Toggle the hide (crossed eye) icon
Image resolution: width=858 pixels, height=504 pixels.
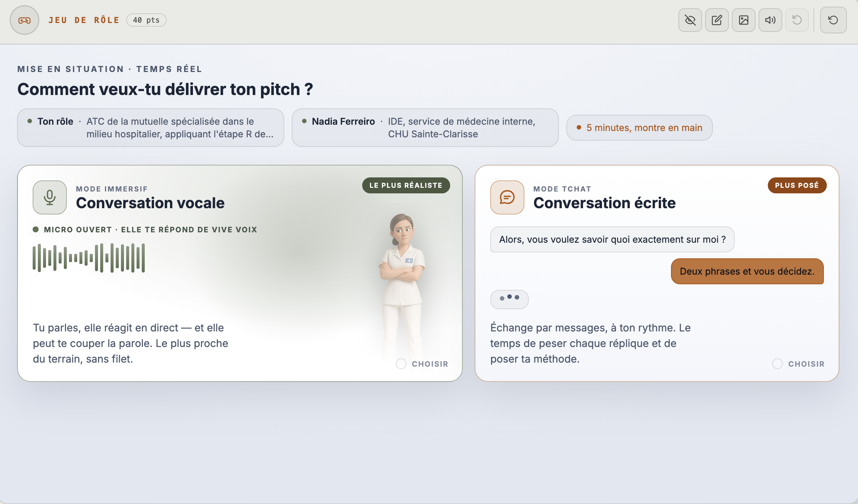click(x=690, y=20)
